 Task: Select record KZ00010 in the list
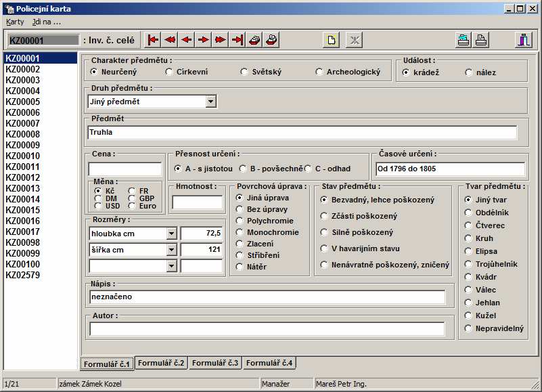(x=23, y=156)
